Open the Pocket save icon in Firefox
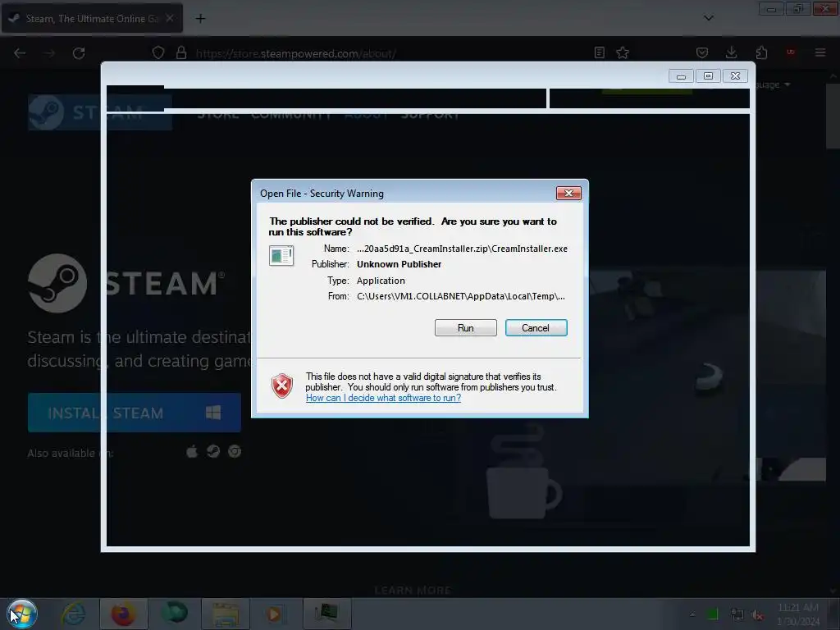The width and height of the screenshot is (840, 630). pos(702,52)
